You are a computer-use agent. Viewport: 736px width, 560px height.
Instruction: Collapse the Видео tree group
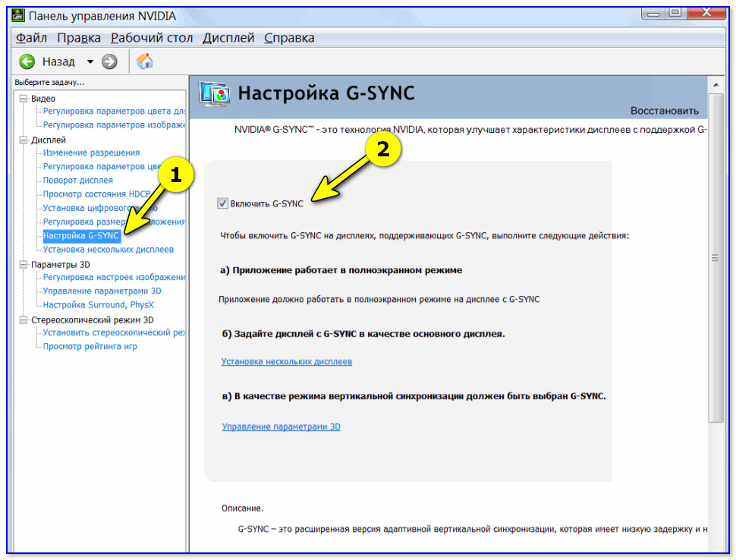point(23,99)
